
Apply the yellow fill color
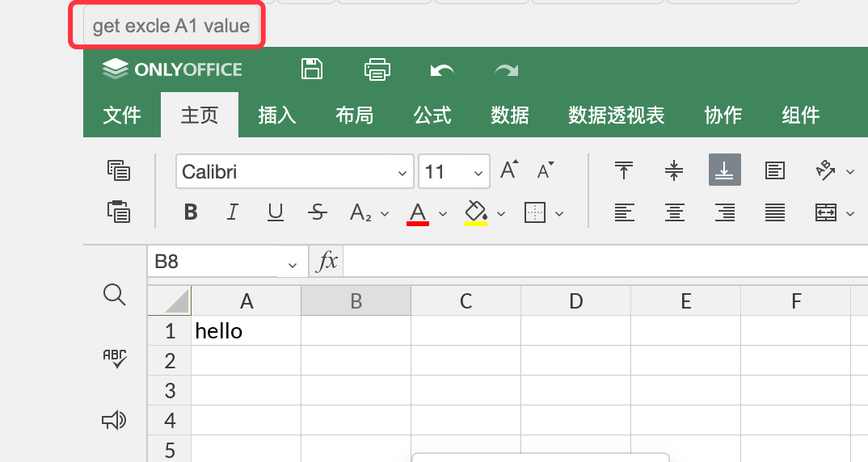(x=475, y=213)
